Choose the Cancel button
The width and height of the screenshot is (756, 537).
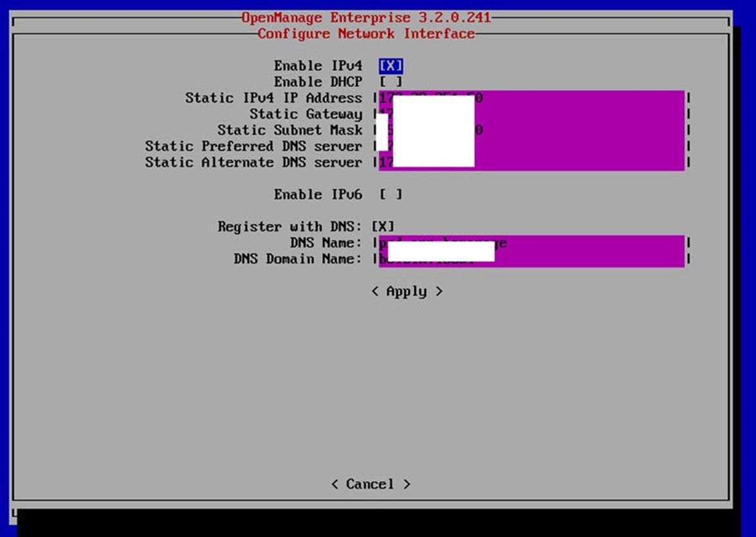[x=371, y=484]
